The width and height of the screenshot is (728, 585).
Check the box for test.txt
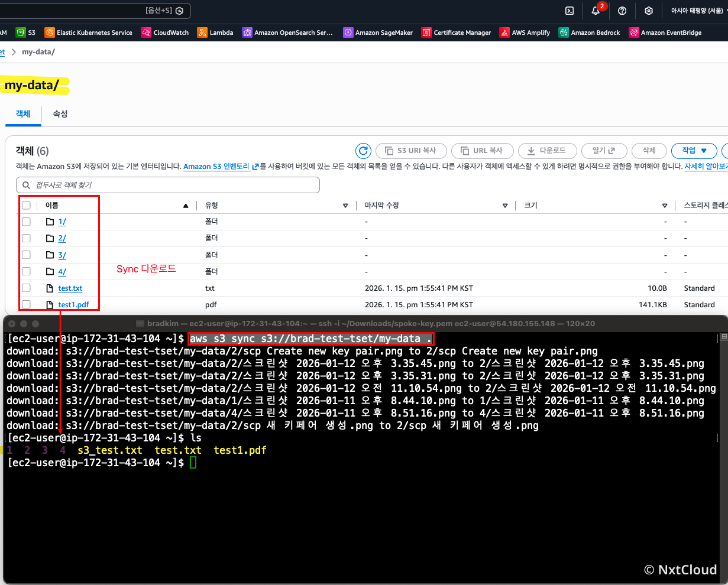(26, 288)
